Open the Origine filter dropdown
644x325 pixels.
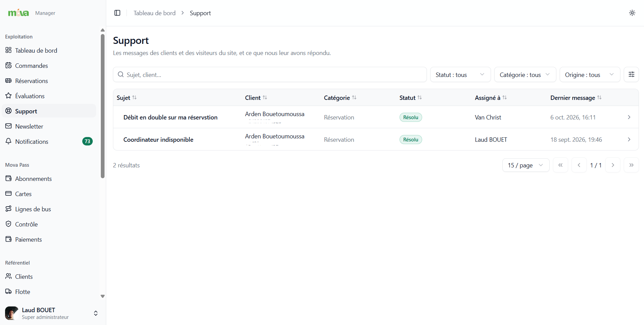[590, 75]
